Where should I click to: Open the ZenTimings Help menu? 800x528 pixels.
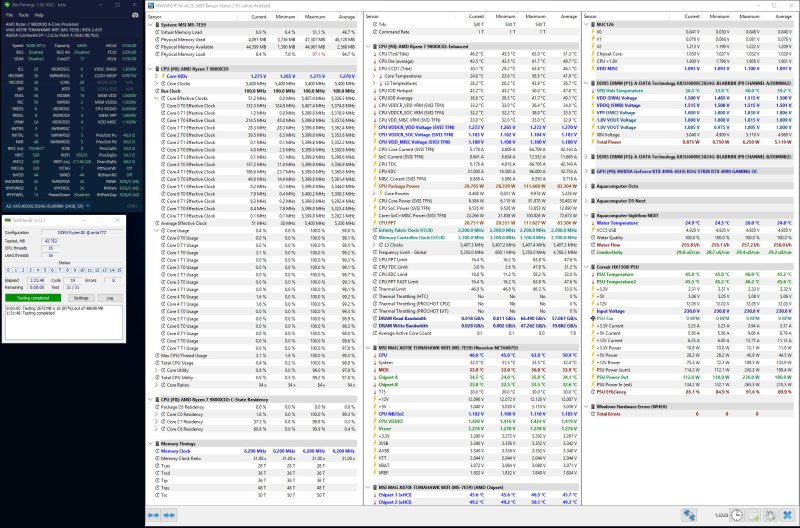tap(39, 15)
